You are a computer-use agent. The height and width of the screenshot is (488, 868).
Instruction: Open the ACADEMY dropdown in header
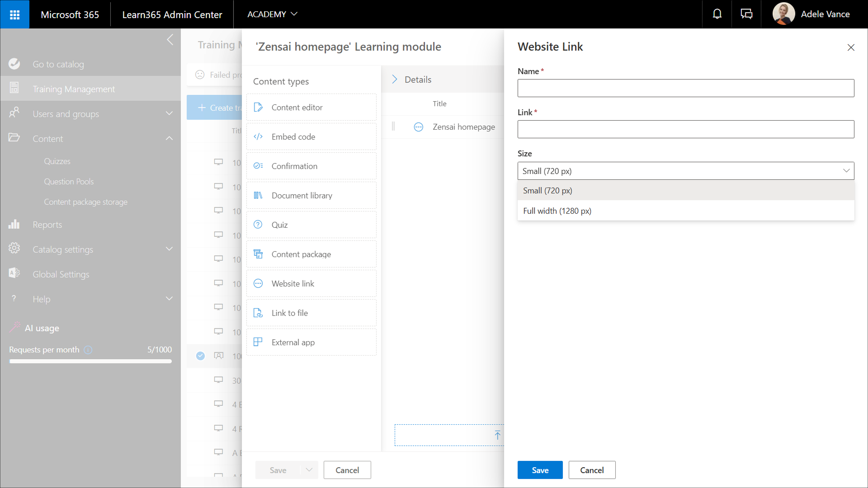pos(272,14)
